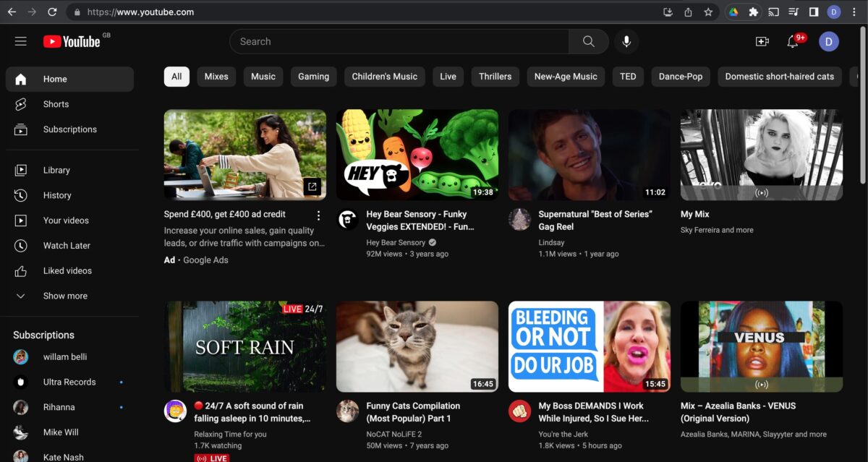Screen dimensions: 868x462
Task: Select the TED filter chip
Action: pyautogui.click(x=628, y=77)
